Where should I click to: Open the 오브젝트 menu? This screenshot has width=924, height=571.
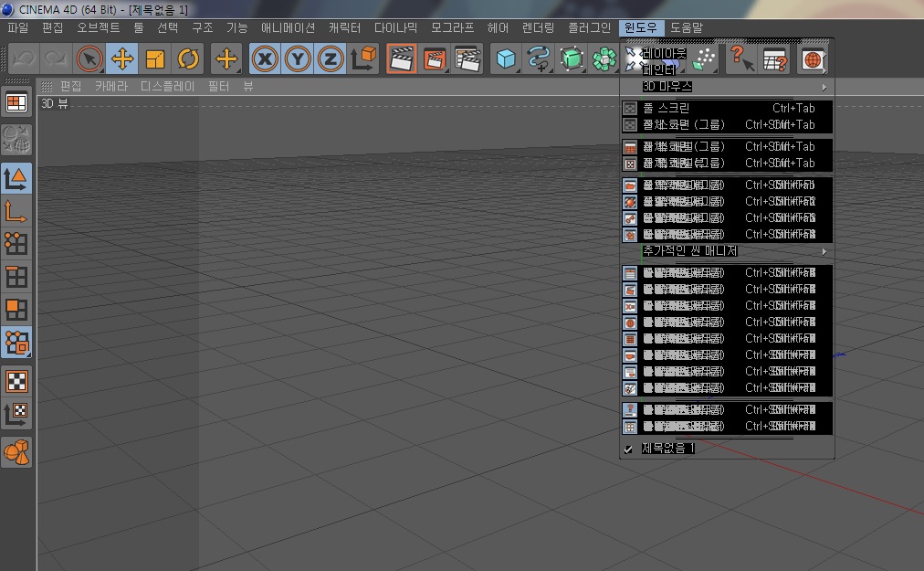coord(99,27)
